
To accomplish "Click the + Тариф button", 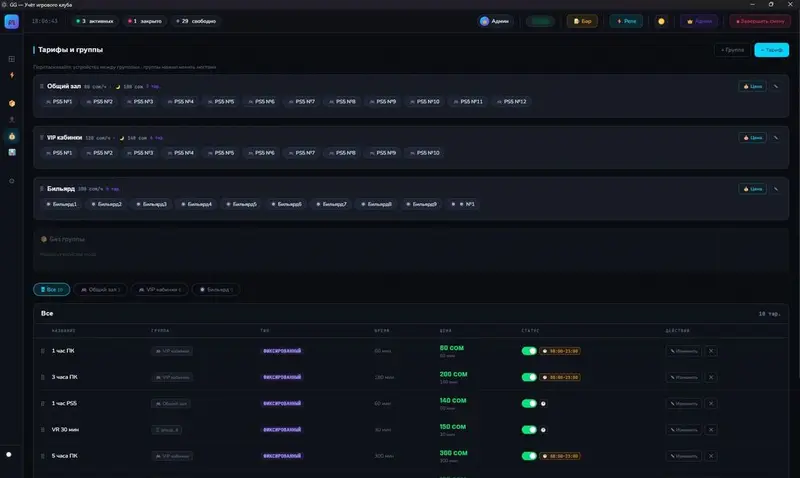I will coord(771,50).
